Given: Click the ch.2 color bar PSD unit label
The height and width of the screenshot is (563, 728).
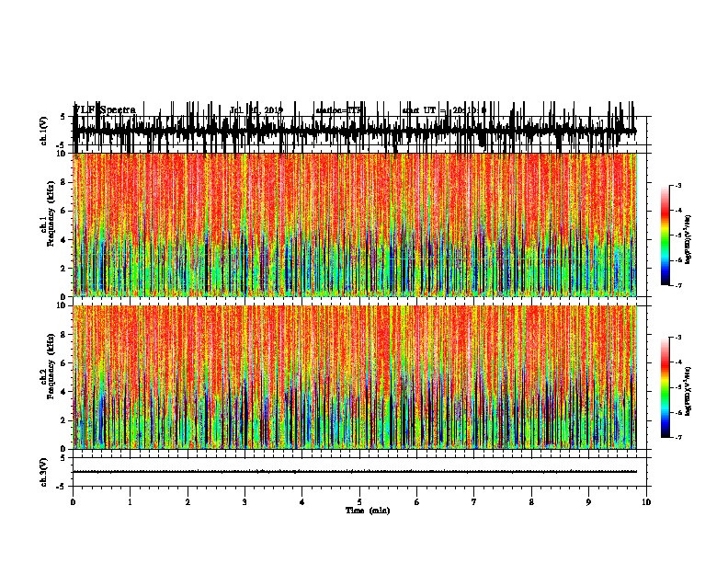Looking at the screenshot, I should (x=688, y=391).
